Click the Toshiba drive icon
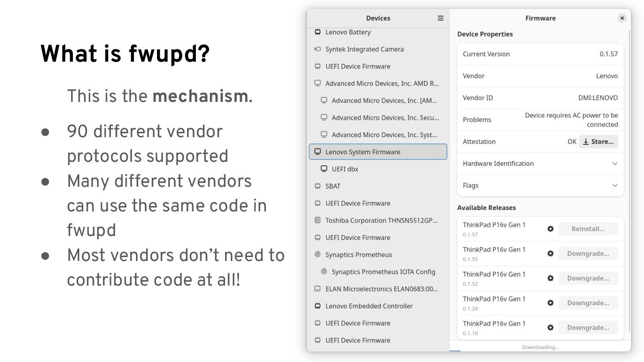The width and height of the screenshot is (644, 362). [x=318, y=220]
